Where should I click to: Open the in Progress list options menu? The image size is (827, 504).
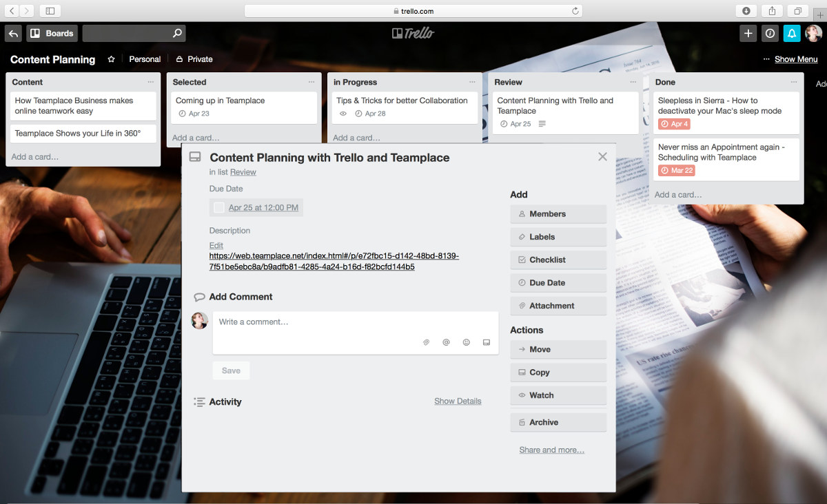[473, 82]
